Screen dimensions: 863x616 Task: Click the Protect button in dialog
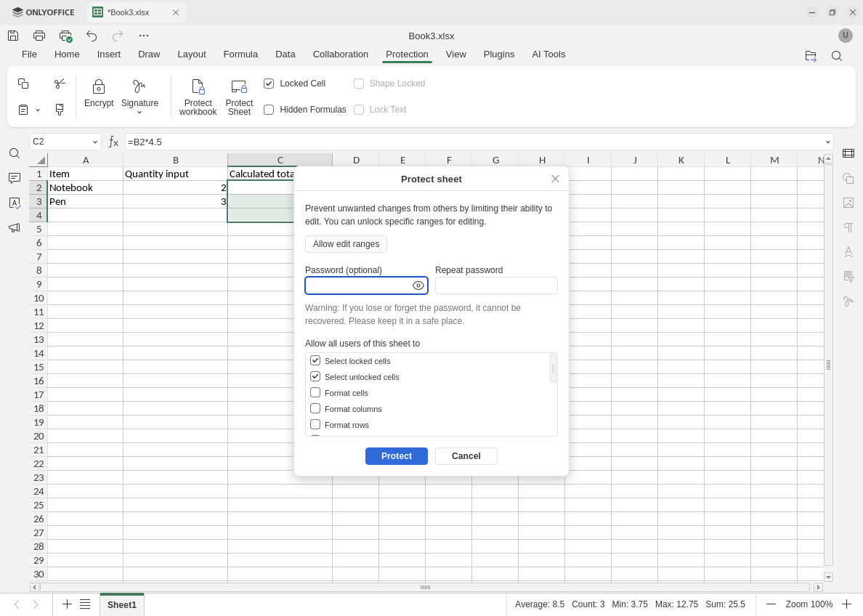click(397, 455)
